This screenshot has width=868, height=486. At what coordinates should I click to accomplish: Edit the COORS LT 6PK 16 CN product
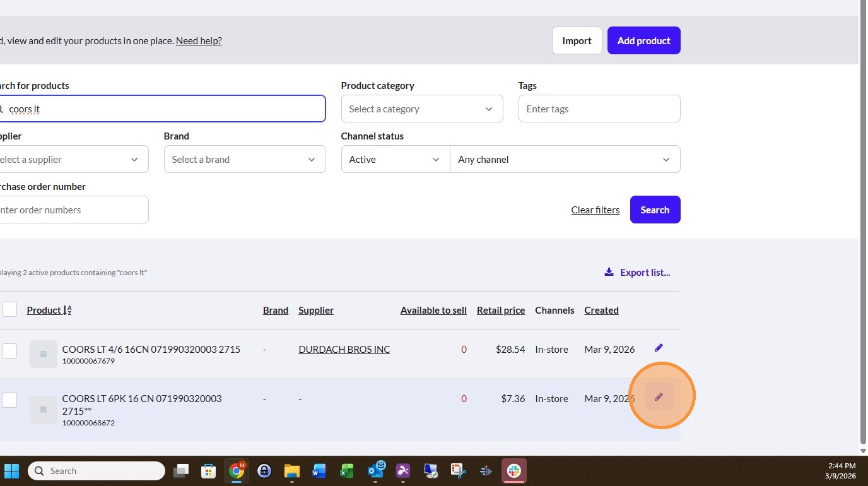click(x=659, y=397)
